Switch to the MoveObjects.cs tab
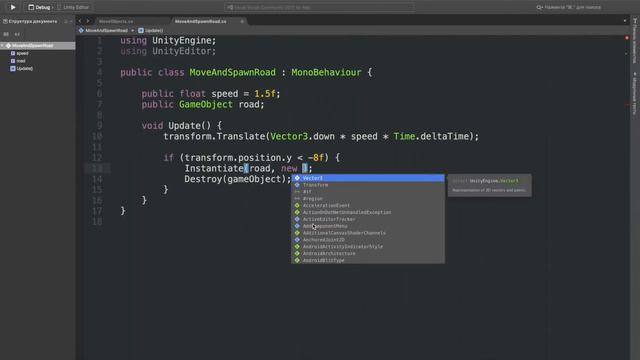Screen dimensions: 640x360 pyautogui.click(x=116, y=21)
